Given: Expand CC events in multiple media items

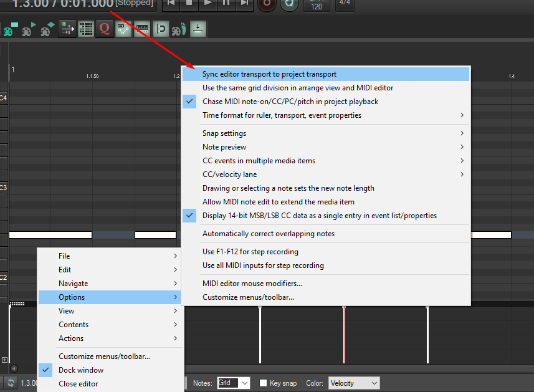Looking at the screenshot, I should (326, 161).
